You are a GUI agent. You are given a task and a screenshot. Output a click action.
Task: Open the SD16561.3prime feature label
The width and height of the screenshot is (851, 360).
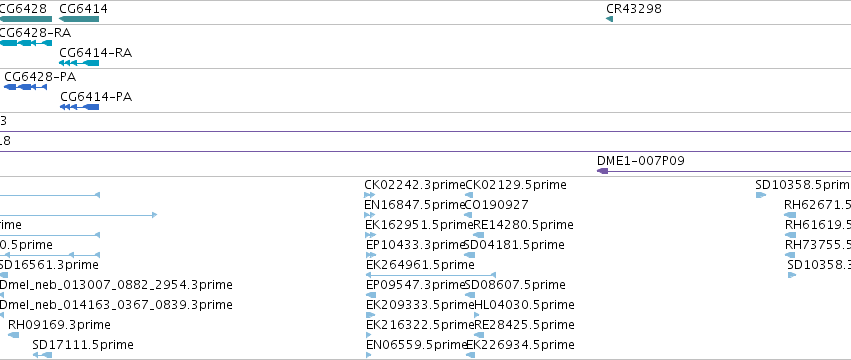click(x=49, y=264)
